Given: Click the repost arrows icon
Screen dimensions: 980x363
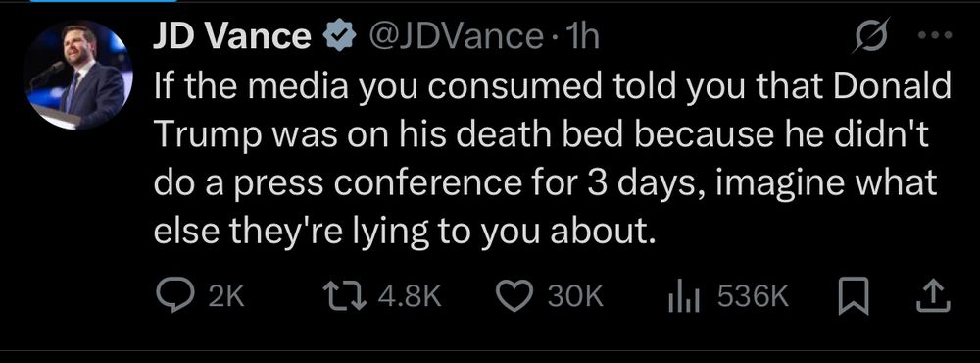Looking at the screenshot, I should (344, 296).
